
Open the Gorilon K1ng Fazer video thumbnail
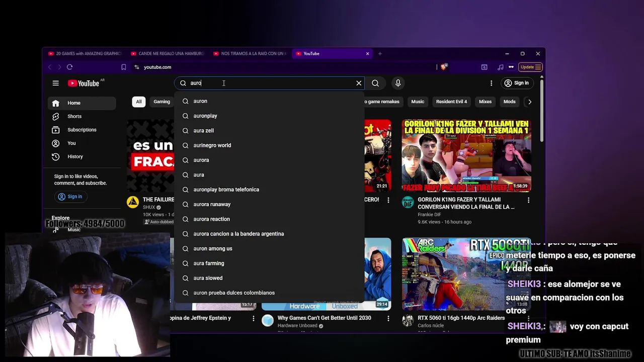pyautogui.click(x=466, y=155)
